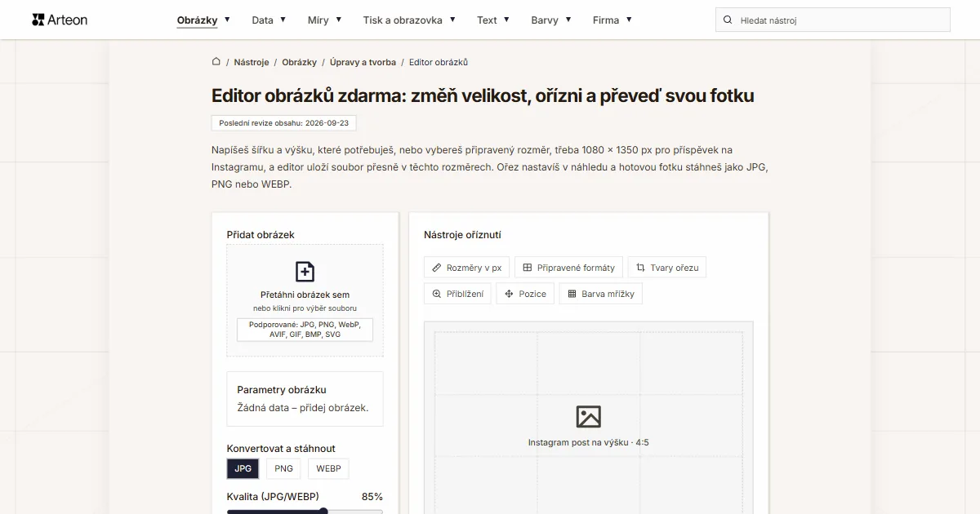The height and width of the screenshot is (514, 980).
Task: Click the Žádná data – přidej obrázek text
Action: pos(303,408)
